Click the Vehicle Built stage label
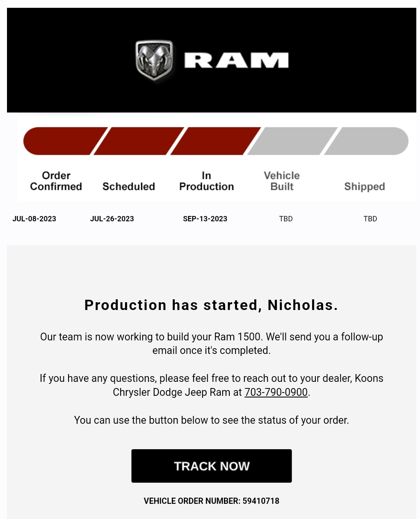Screen dimensions: 420x519 (x=282, y=181)
